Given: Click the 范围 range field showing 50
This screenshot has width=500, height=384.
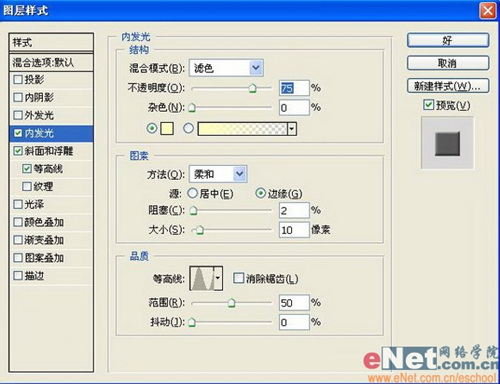Looking at the screenshot, I should [294, 303].
